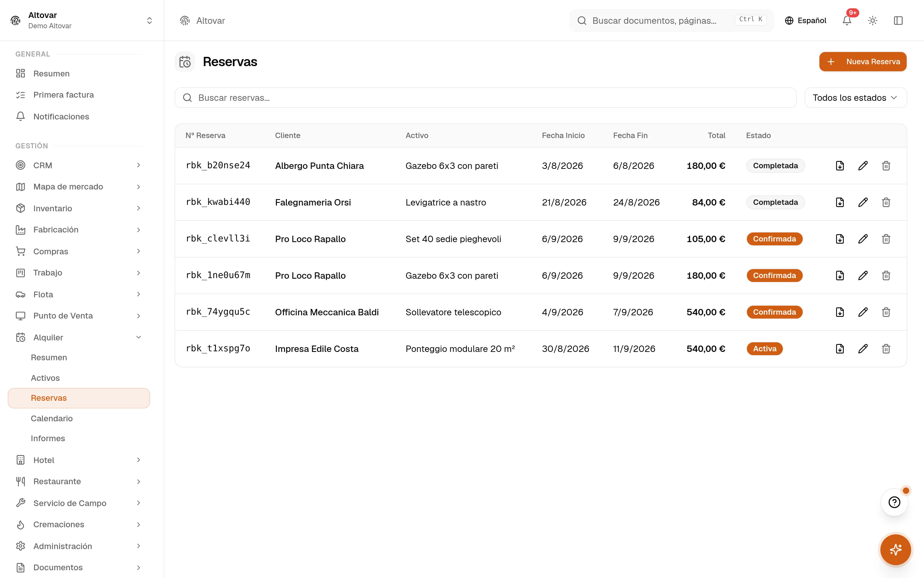Download document for reservation rbk_b20nse24
The image size is (924, 578).
pos(840,165)
